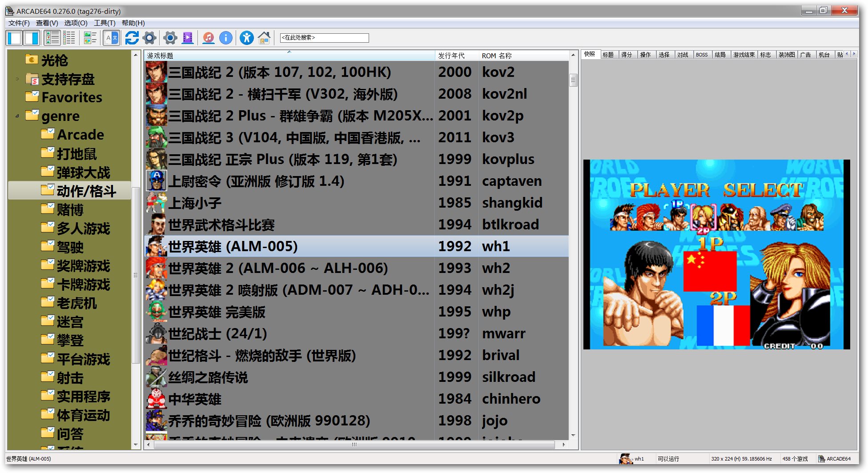Switch to the 对战 tab
This screenshot has width=868, height=473.
point(683,55)
